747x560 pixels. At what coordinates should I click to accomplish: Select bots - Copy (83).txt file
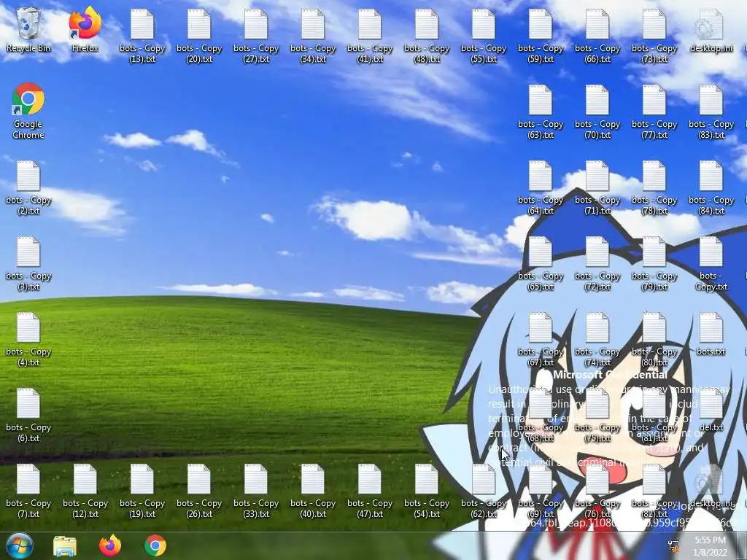pyautogui.click(x=711, y=112)
